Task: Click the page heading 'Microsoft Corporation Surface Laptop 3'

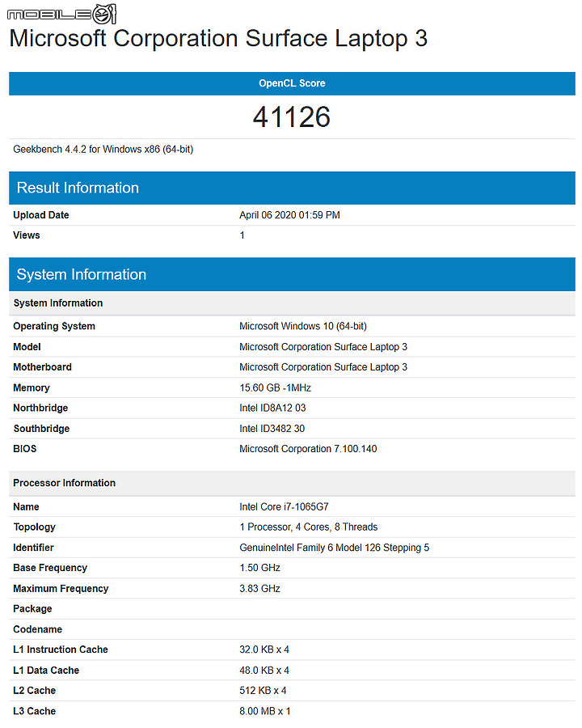Action: pyautogui.click(x=218, y=39)
